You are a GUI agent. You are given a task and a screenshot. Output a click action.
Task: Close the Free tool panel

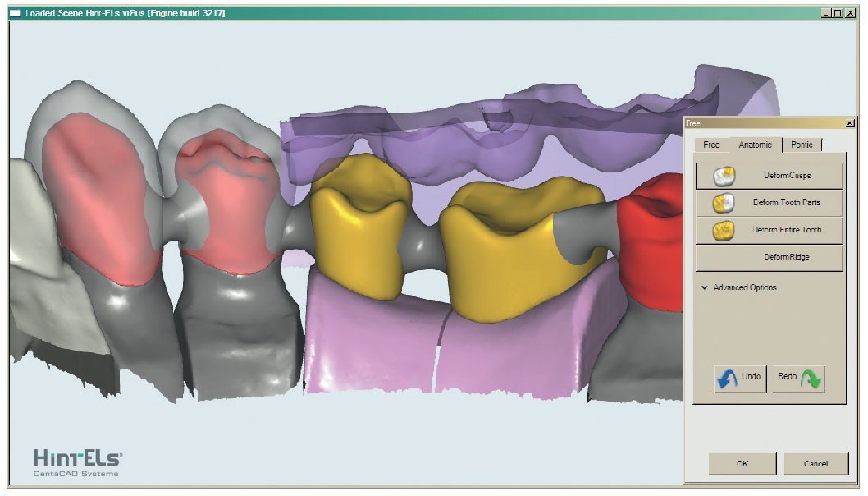pyautogui.click(x=849, y=123)
